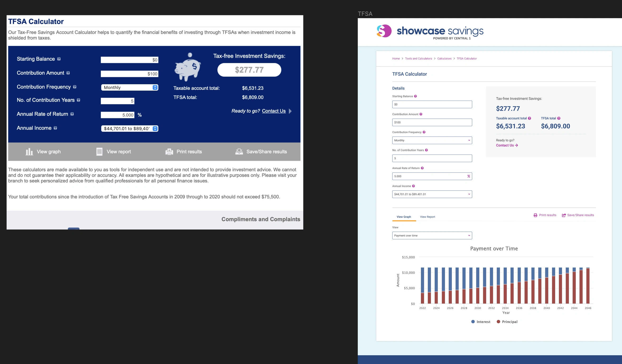This screenshot has width=622, height=364.
Task: Click Annual Rate of Return 5.000 input, new design
Action: coord(432,176)
